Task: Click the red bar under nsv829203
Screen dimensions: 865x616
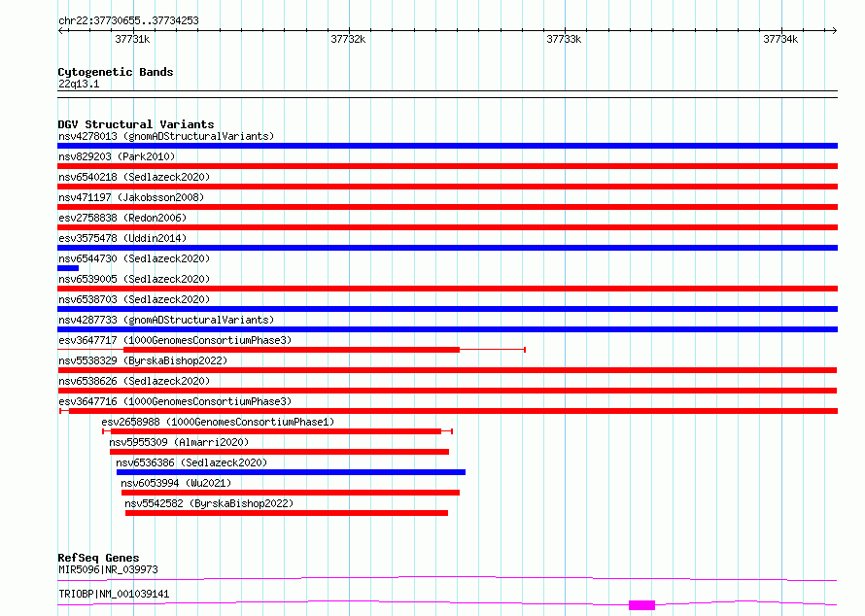Action: (x=447, y=166)
